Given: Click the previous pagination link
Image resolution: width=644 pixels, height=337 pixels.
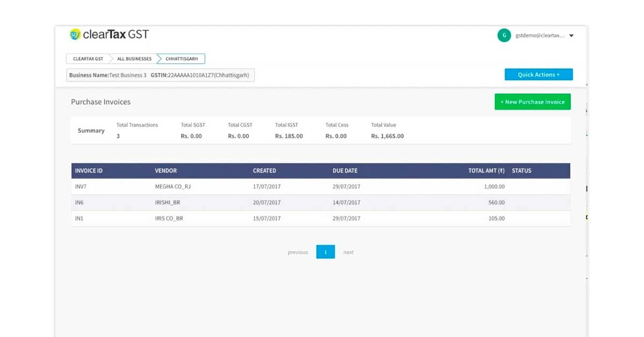Looking at the screenshot, I should coord(298,252).
